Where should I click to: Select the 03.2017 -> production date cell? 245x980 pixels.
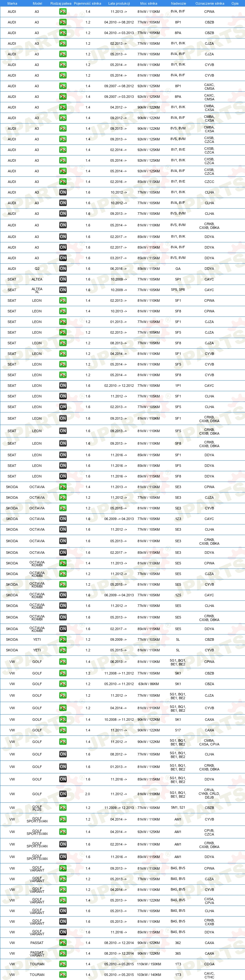point(119,258)
